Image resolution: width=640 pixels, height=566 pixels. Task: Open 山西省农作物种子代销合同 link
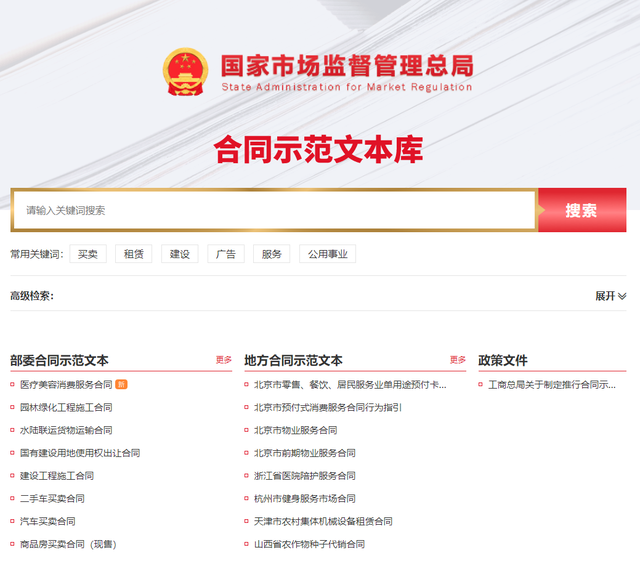[x=309, y=544]
